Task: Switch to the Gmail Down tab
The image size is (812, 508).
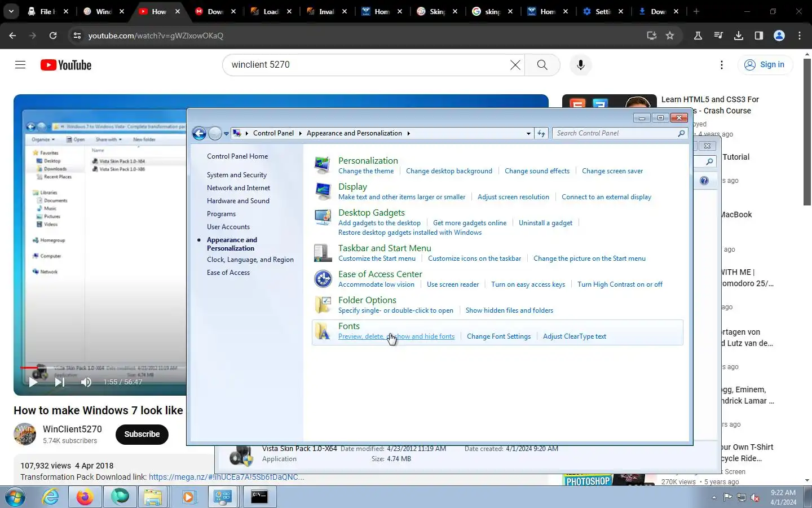Action: (x=215, y=11)
